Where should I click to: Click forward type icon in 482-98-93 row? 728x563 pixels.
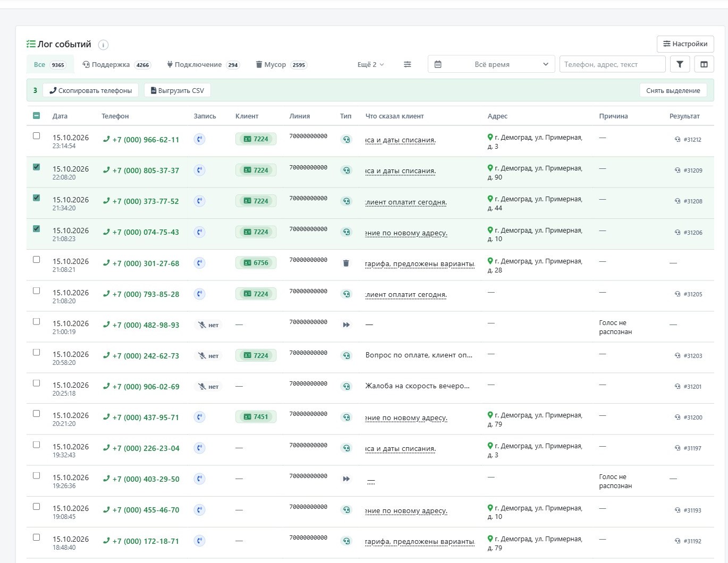tap(346, 325)
